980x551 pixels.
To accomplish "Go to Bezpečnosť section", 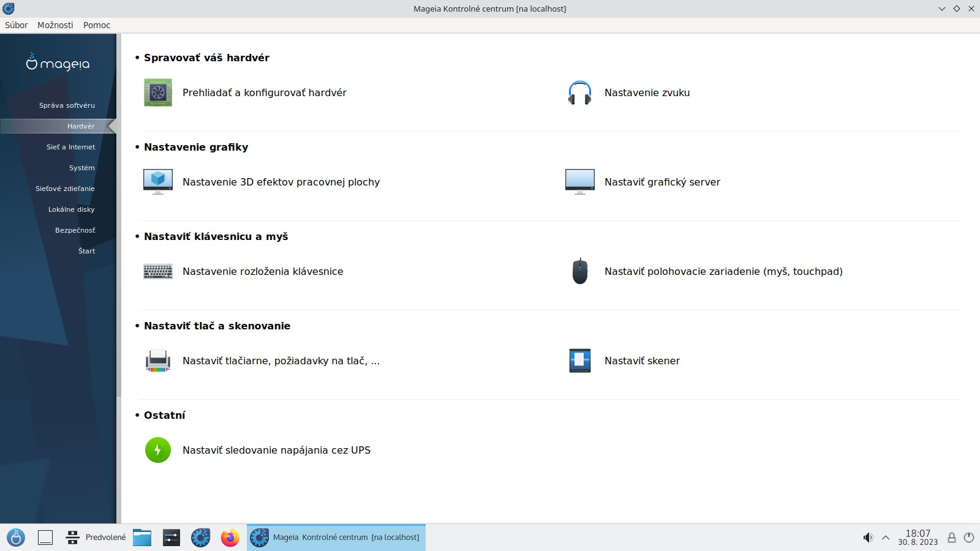I will point(75,230).
